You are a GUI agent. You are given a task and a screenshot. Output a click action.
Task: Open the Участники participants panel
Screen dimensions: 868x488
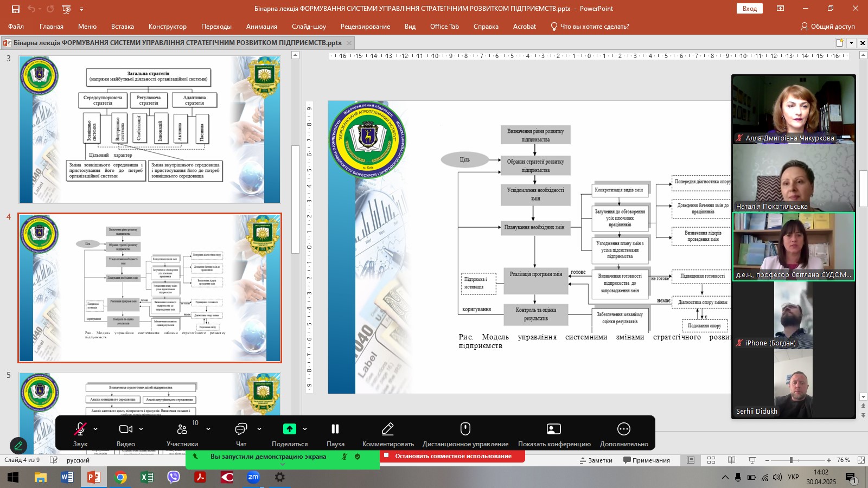click(x=182, y=429)
